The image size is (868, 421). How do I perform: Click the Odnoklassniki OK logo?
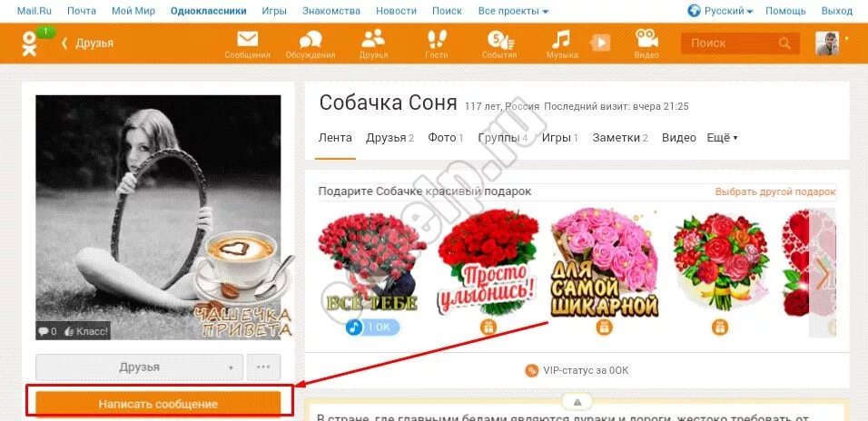30,44
